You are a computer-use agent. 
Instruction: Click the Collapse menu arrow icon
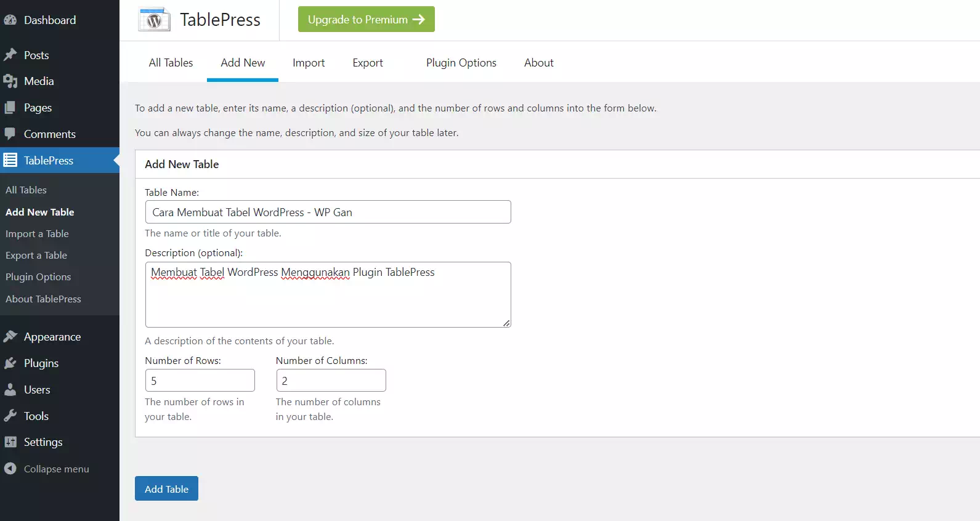[x=10, y=469]
